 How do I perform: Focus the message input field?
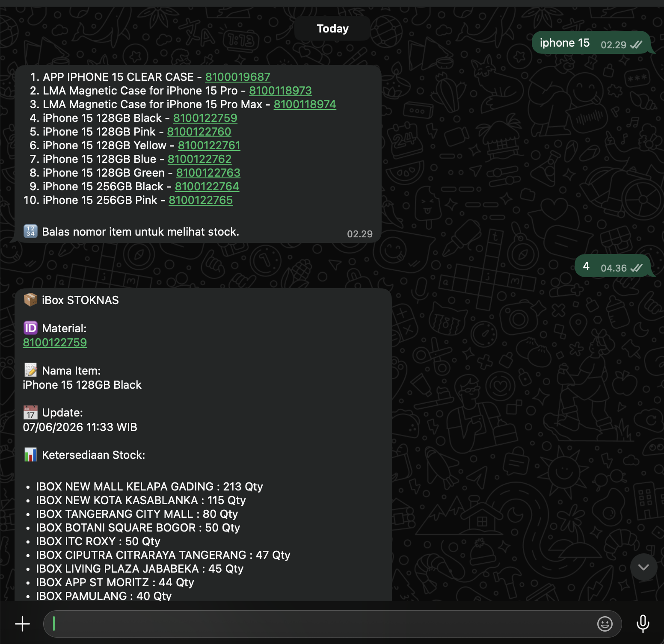[332, 624]
